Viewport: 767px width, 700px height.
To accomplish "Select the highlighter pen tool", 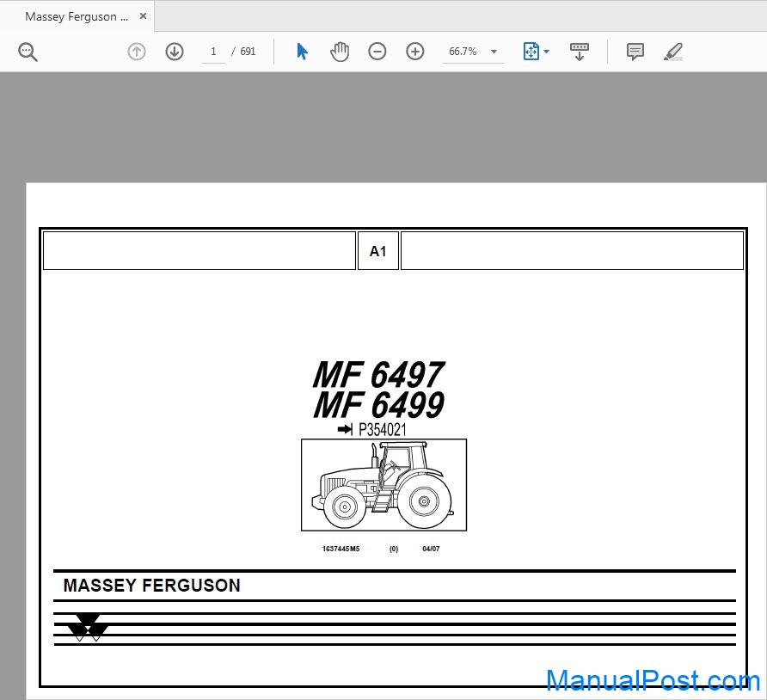I will click(x=673, y=52).
